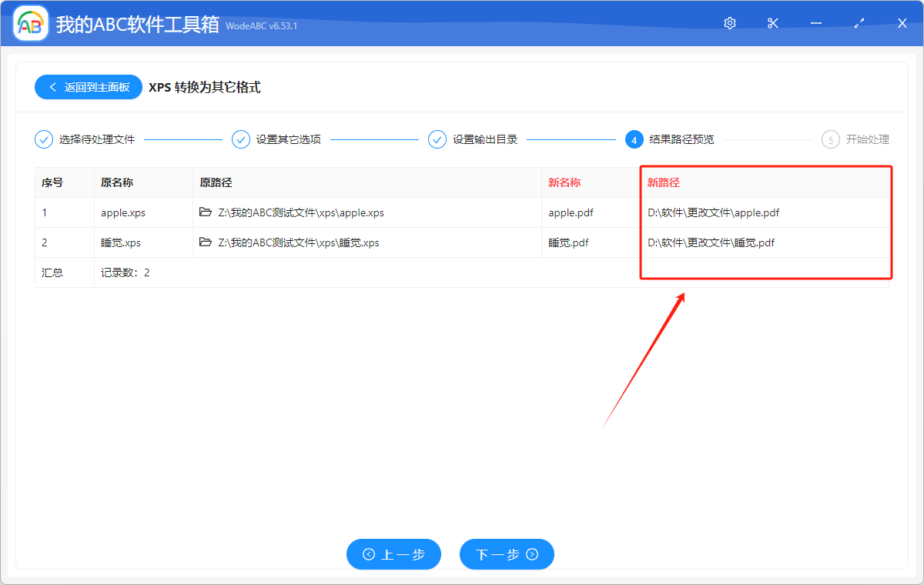Viewport: 924px width, 585px height.
Task: Select output path D:\软件\更改文件\睡觉.pdf
Action: (711, 242)
